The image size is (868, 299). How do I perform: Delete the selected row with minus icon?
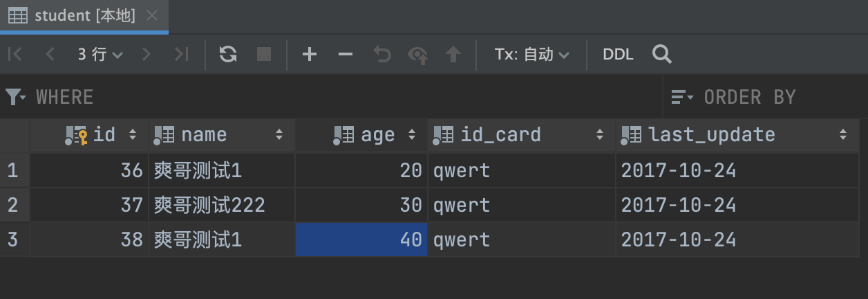pos(346,54)
